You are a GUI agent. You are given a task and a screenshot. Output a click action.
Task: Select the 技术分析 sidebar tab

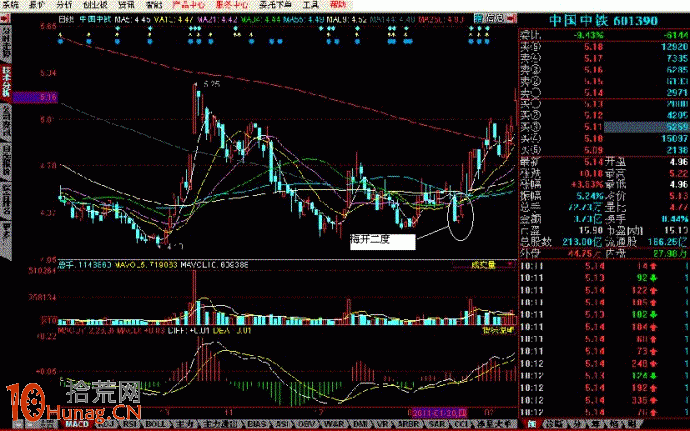click(x=5, y=82)
